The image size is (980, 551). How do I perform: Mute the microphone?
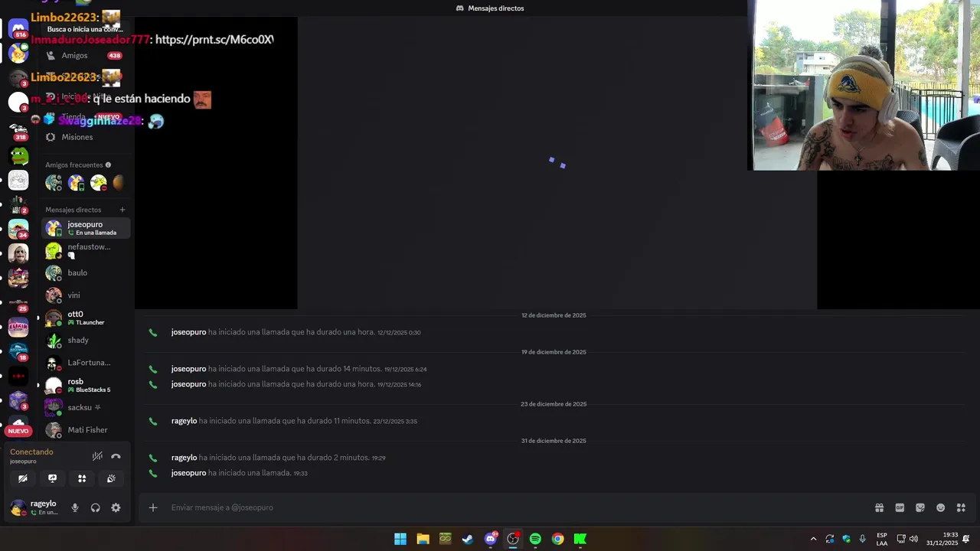point(75,507)
